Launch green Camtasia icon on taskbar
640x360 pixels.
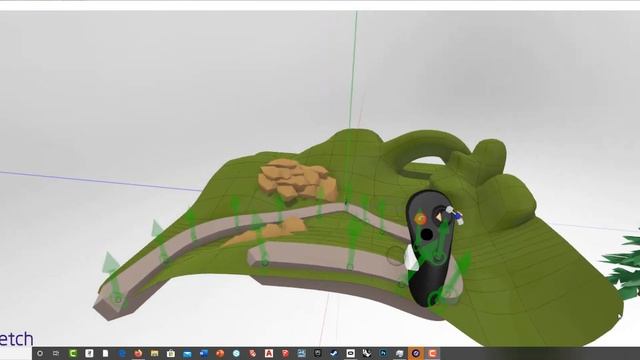(x=73, y=353)
